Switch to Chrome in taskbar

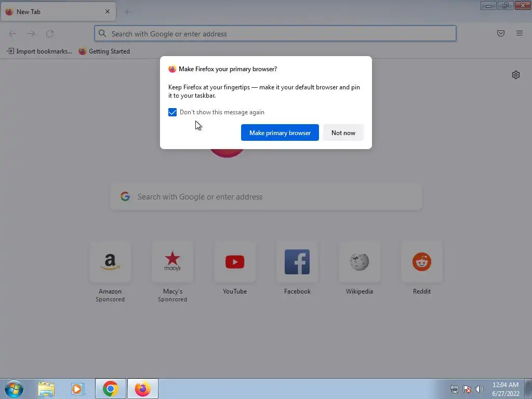[x=110, y=389]
